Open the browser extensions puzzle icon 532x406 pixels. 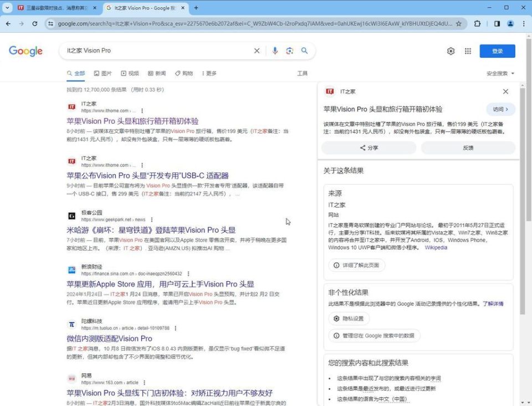point(477,23)
